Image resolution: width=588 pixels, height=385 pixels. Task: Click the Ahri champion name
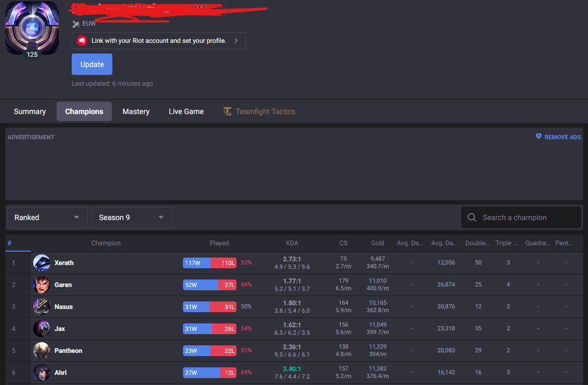click(60, 373)
